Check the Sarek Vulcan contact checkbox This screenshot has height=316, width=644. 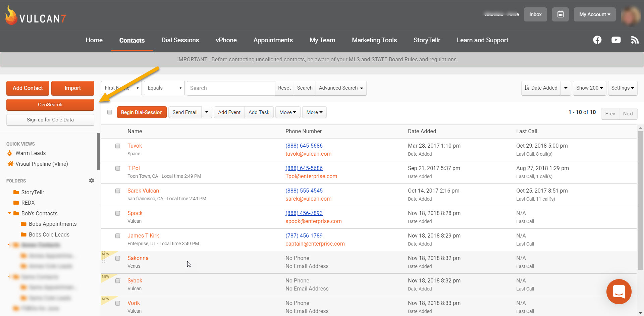pos(118,191)
